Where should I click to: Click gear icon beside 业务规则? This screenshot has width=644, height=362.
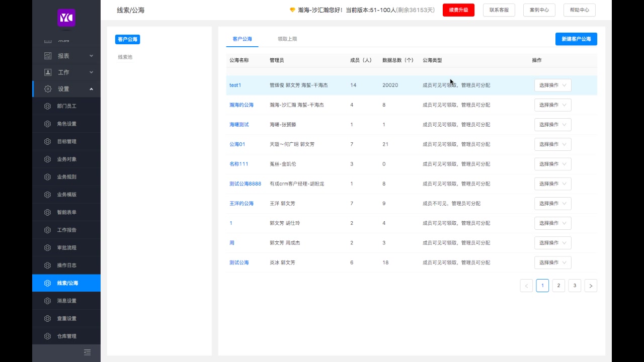(x=47, y=177)
